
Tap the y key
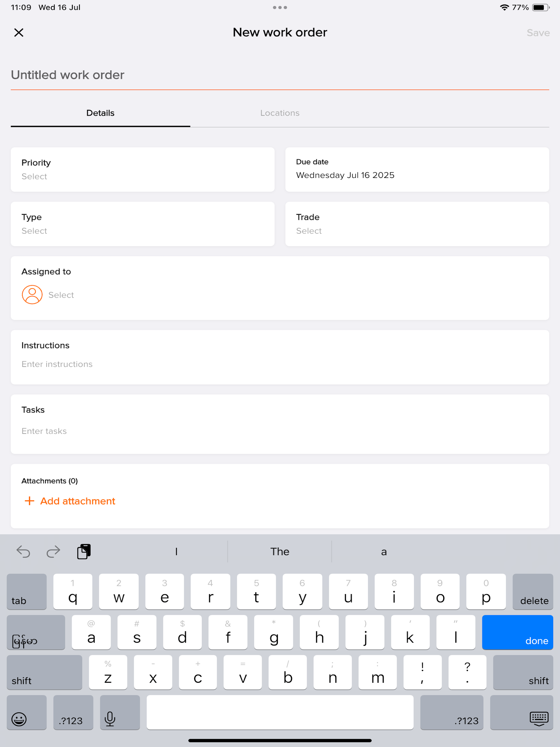click(x=302, y=591)
